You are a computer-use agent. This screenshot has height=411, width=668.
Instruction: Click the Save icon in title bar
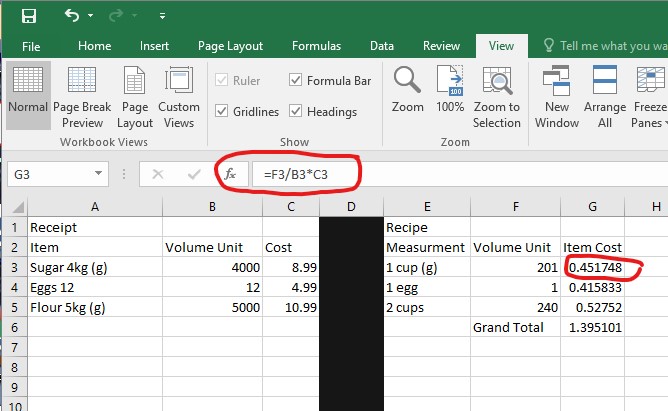click(x=28, y=15)
